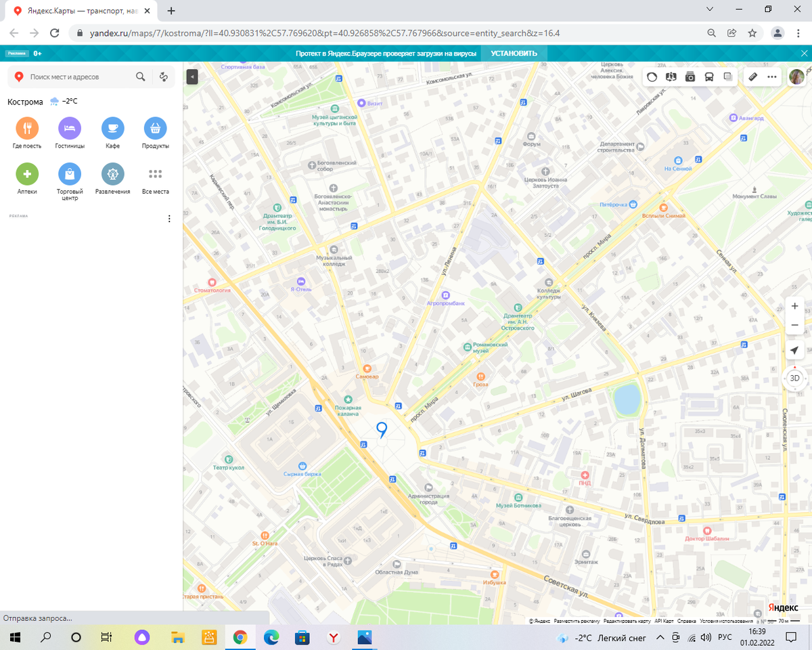Click the 'Самовар' cafe marker
Viewport: 812px width, 650px height.
point(367,368)
